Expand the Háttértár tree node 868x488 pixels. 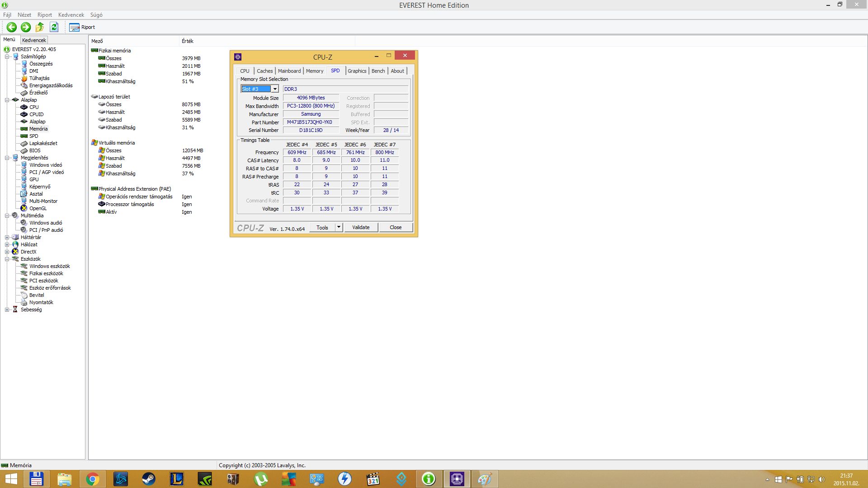pos(7,237)
